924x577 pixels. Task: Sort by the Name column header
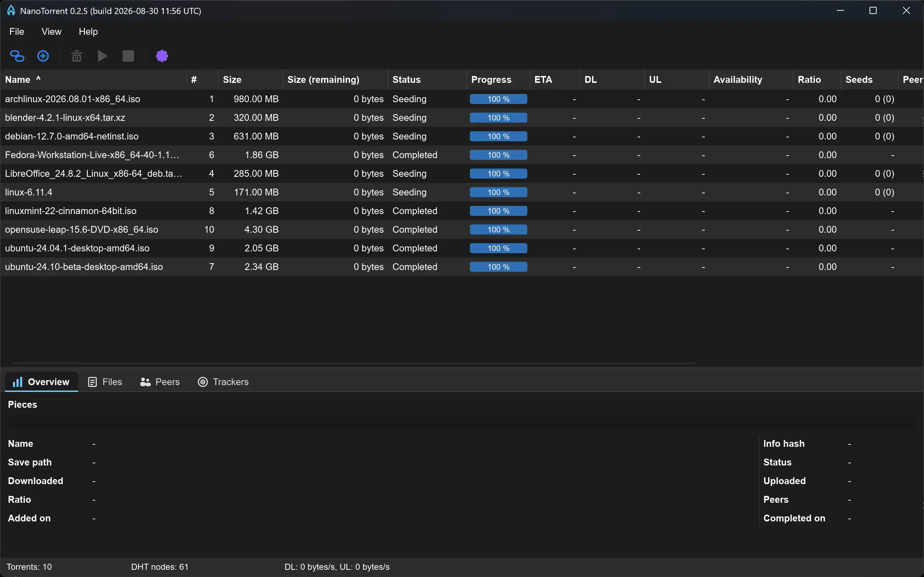pos(94,80)
